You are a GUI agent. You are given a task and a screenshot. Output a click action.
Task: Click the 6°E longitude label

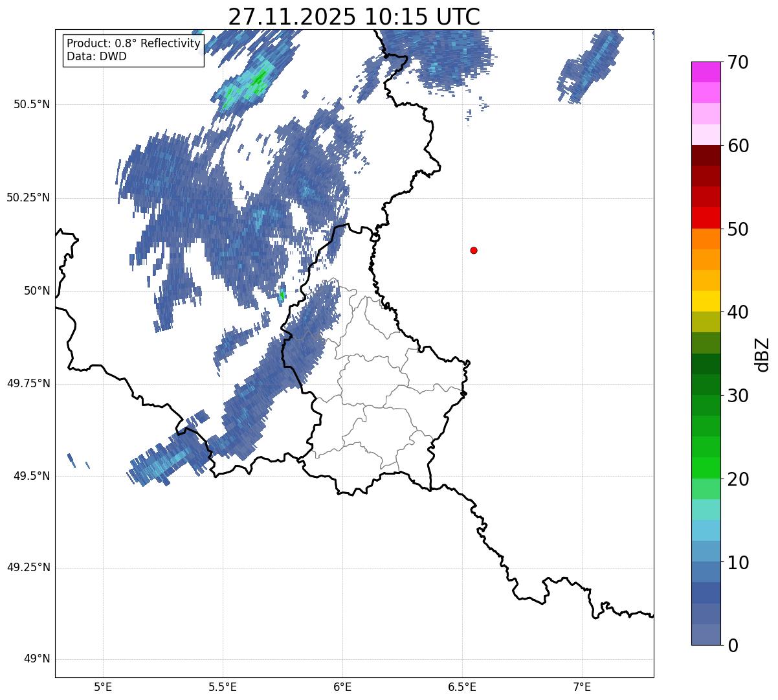pos(342,686)
